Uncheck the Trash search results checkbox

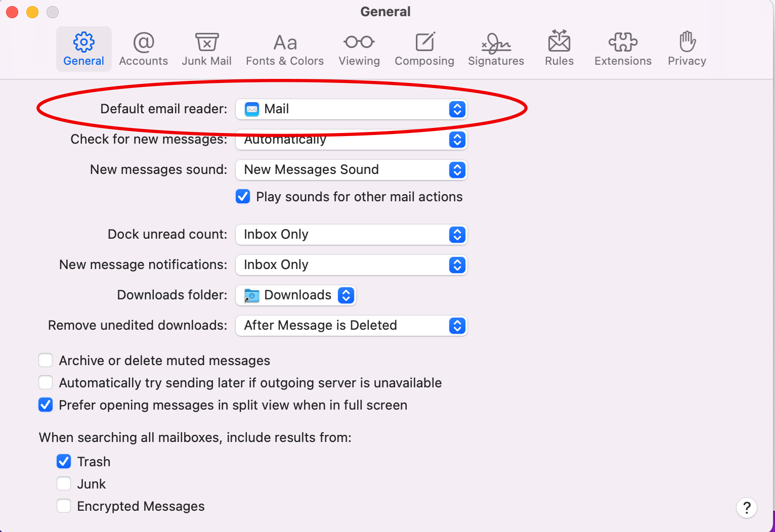(64, 461)
